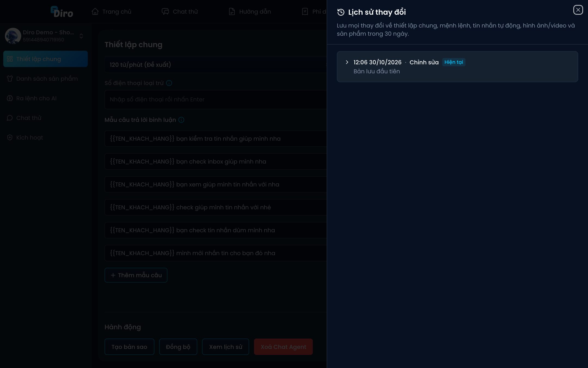This screenshot has width=588, height=368.
Task: Click the Phí d… receipt icon in top bar
Action: pos(305,11)
